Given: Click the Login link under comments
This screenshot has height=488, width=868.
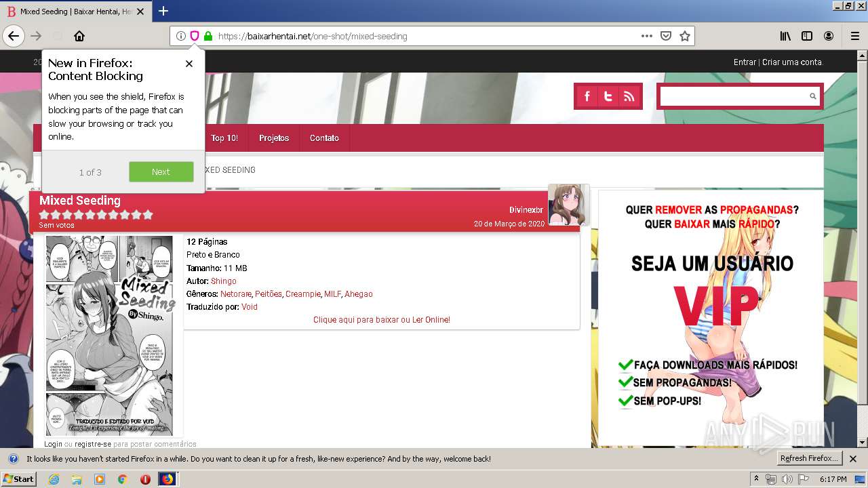Looking at the screenshot, I should click(x=53, y=444).
